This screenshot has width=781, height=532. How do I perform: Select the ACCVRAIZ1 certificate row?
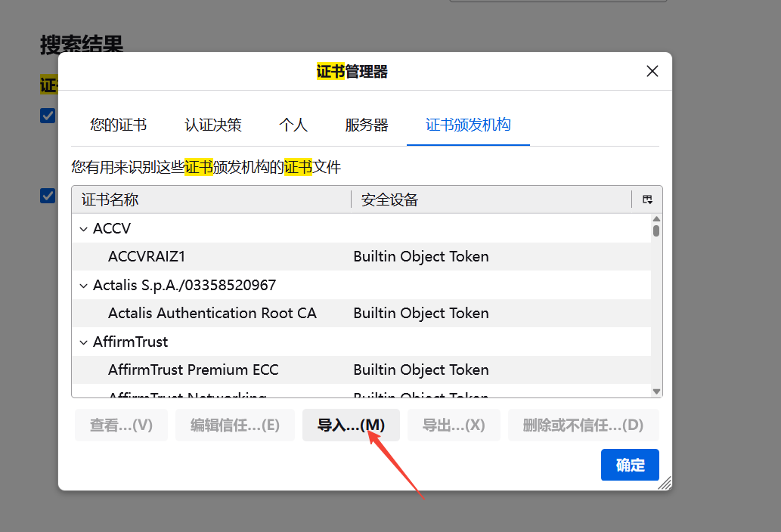361,256
